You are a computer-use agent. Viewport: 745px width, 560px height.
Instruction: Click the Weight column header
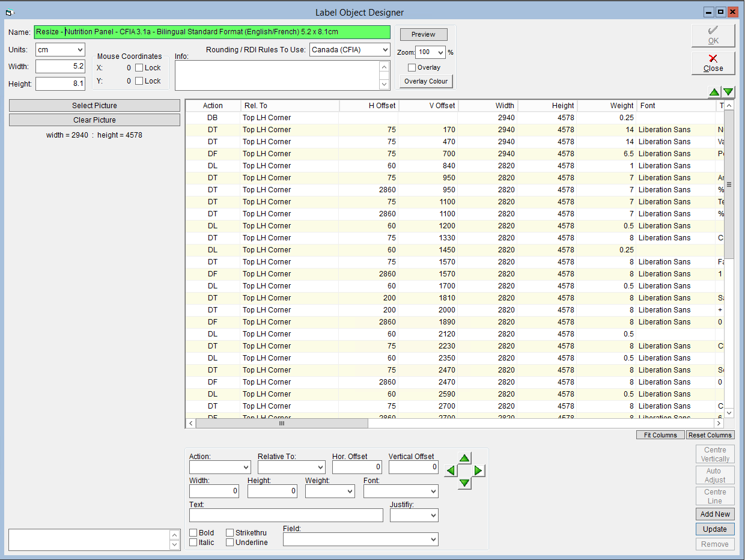(x=607, y=106)
